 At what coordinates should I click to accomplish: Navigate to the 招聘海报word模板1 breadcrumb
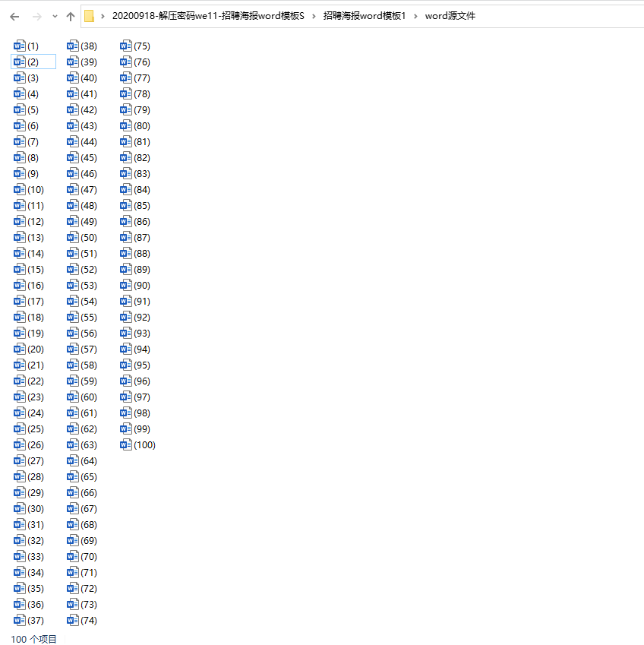pos(365,16)
